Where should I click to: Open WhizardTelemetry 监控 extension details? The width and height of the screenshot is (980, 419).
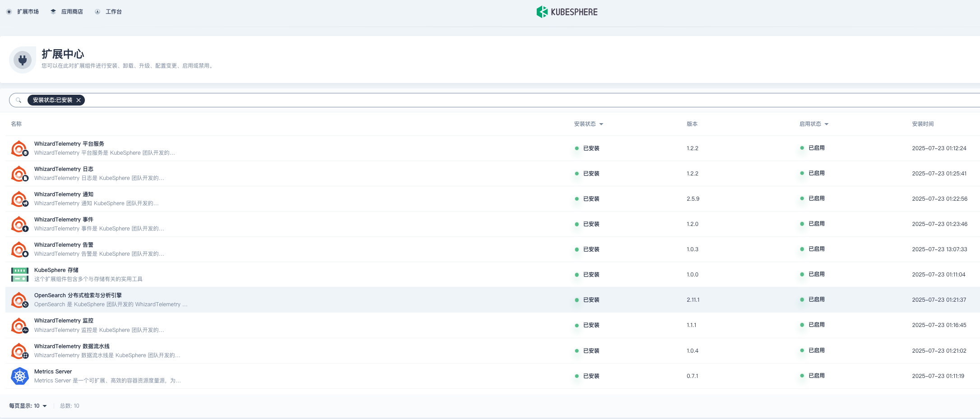[x=64, y=321]
